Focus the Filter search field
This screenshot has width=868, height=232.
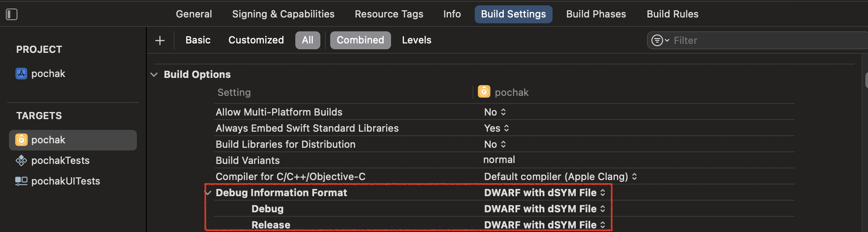[767, 40]
